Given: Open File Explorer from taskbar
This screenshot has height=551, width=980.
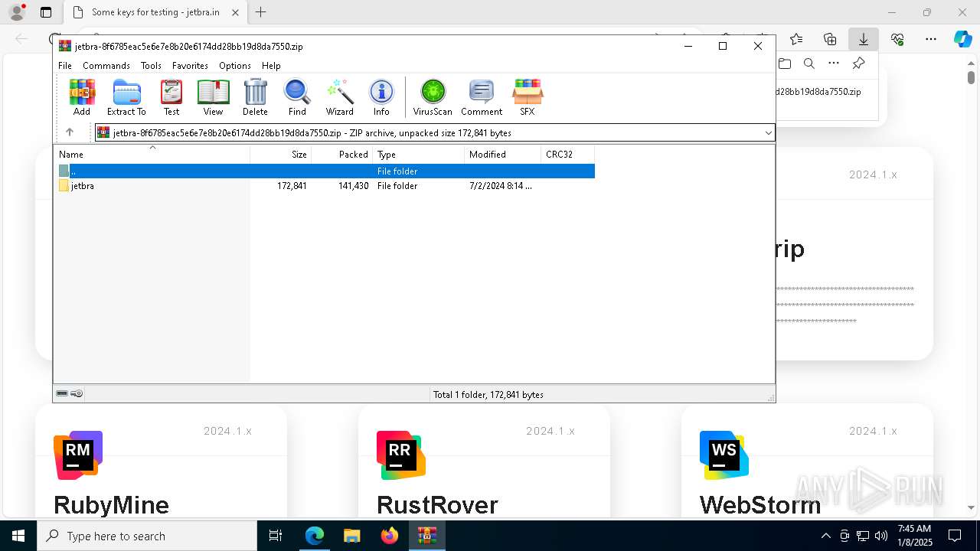Looking at the screenshot, I should pyautogui.click(x=351, y=536).
